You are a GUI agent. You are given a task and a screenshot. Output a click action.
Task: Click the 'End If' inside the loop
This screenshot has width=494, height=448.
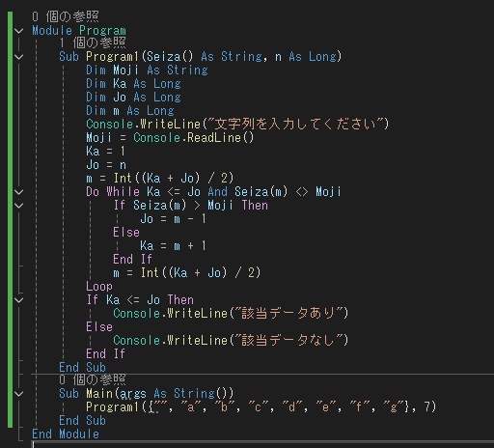point(132,260)
